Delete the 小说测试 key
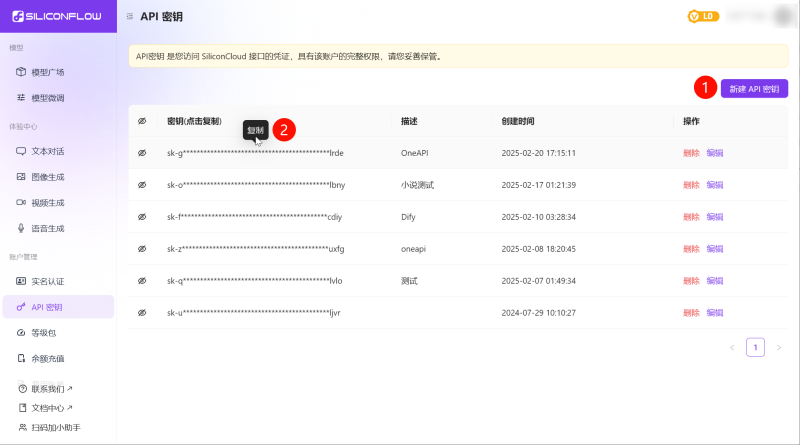Viewport: 800px width, 445px height. click(x=691, y=185)
